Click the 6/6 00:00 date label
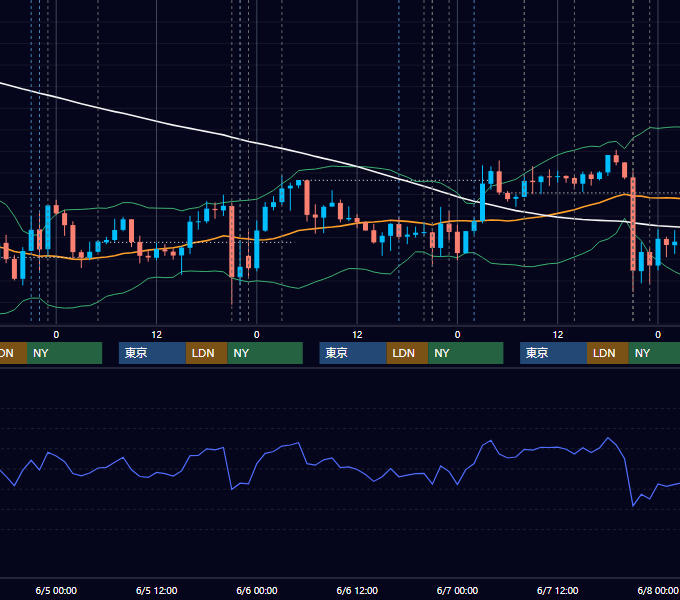The image size is (680, 600). [257, 590]
